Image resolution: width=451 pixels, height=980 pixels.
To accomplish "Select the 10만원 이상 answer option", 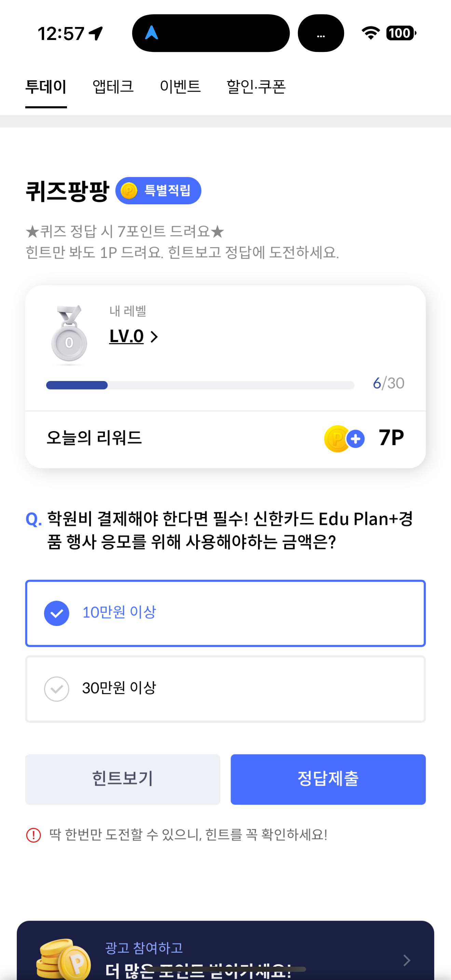I will tap(225, 613).
